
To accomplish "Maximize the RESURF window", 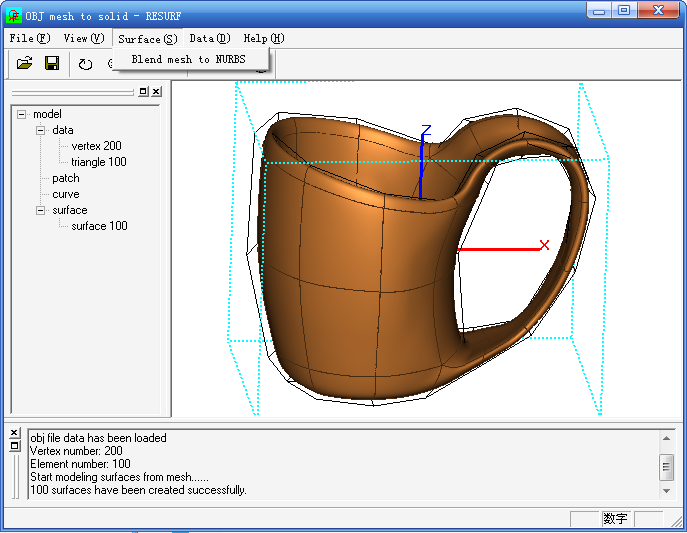I will coord(624,11).
